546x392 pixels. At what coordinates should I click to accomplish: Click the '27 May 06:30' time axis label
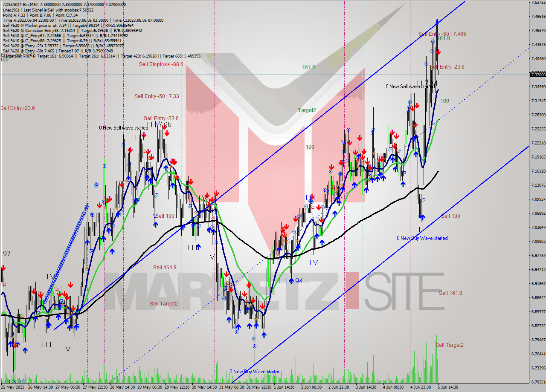(x=68, y=387)
